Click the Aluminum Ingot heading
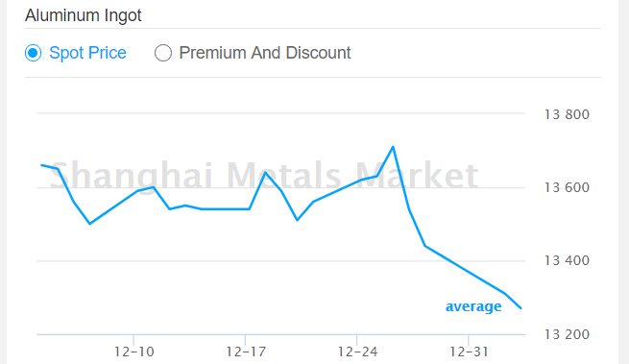Image resolution: width=629 pixels, height=364 pixels. (x=83, y=15)
